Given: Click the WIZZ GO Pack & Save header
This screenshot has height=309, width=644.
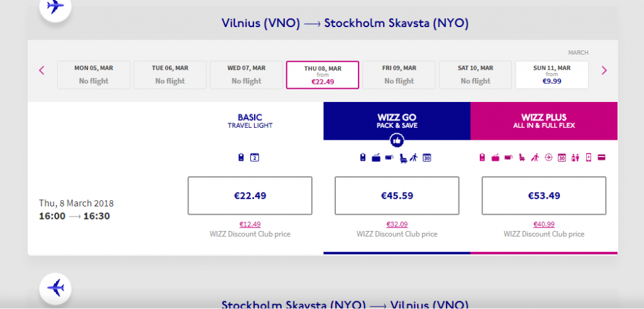Looking at the screenshot, I should (397, 121).
